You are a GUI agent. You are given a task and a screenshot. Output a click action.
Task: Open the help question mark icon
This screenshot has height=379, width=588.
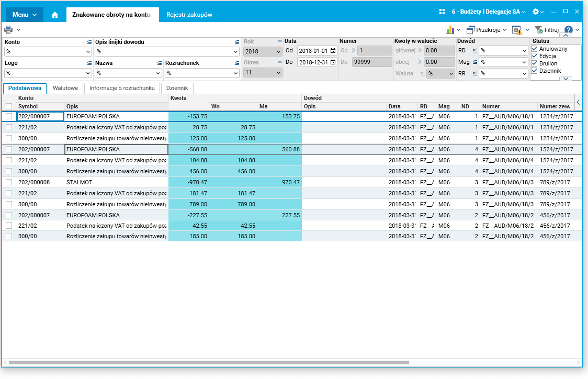tap(569, 30)
